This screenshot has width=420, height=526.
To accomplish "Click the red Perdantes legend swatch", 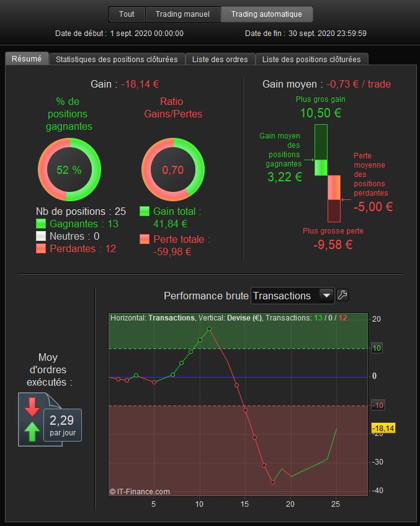I will pyautogui.click(x=41, y=248).
